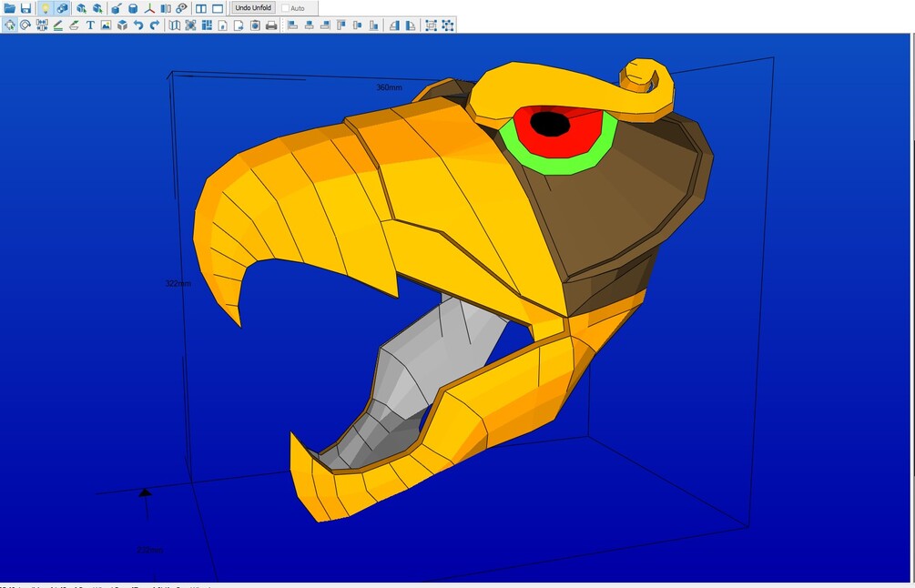
Task: Click the tiled layout blocks icon
Action: tap(207, 25)
